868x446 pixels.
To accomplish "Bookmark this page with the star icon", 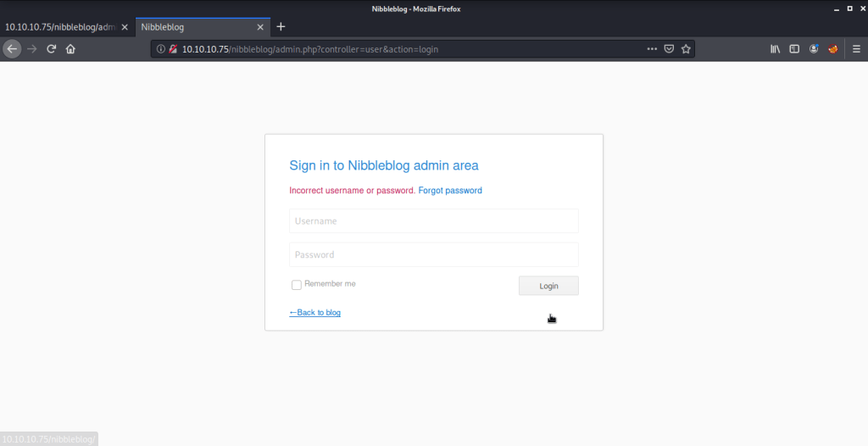I will click(x=687, y=49).
